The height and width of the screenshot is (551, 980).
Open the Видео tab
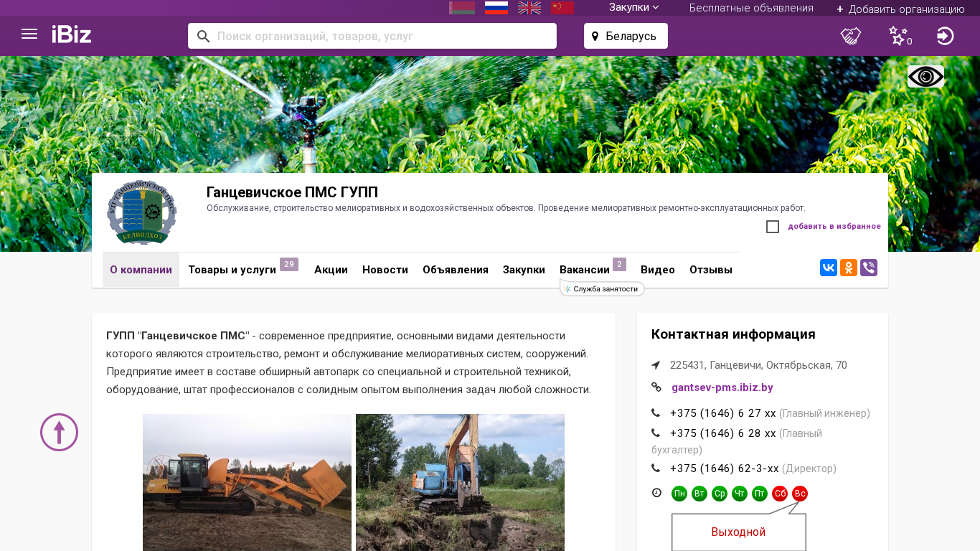[658, 270]
